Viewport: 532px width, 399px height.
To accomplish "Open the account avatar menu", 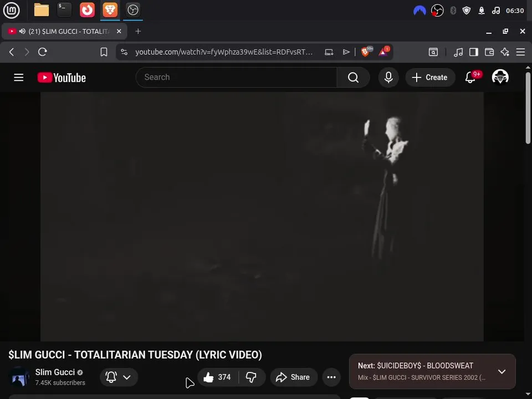I will tap(500, 77).
